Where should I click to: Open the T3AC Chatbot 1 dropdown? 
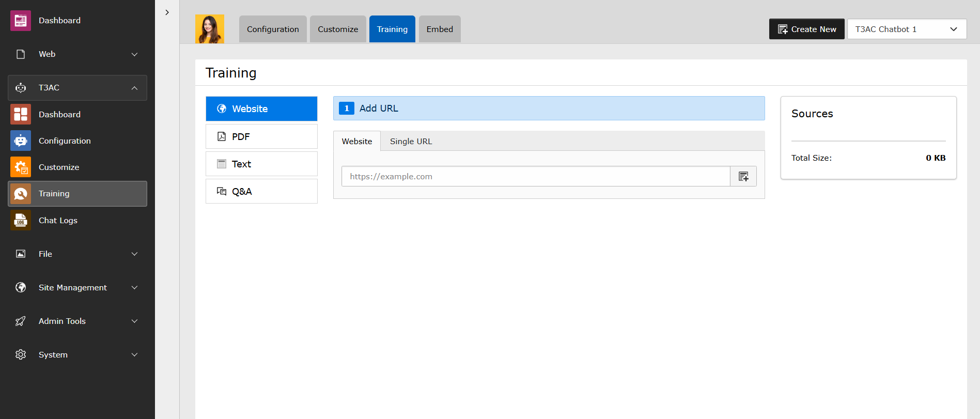[907, 29]
